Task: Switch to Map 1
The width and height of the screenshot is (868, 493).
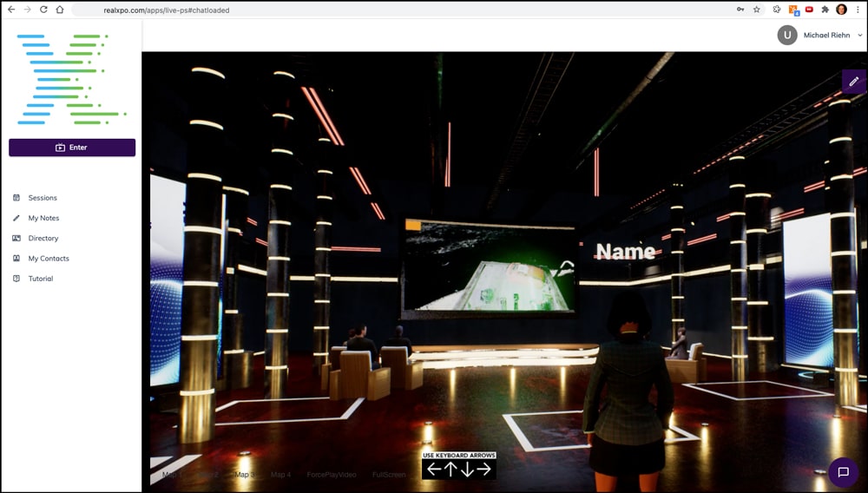Action: tap(172, 475)
